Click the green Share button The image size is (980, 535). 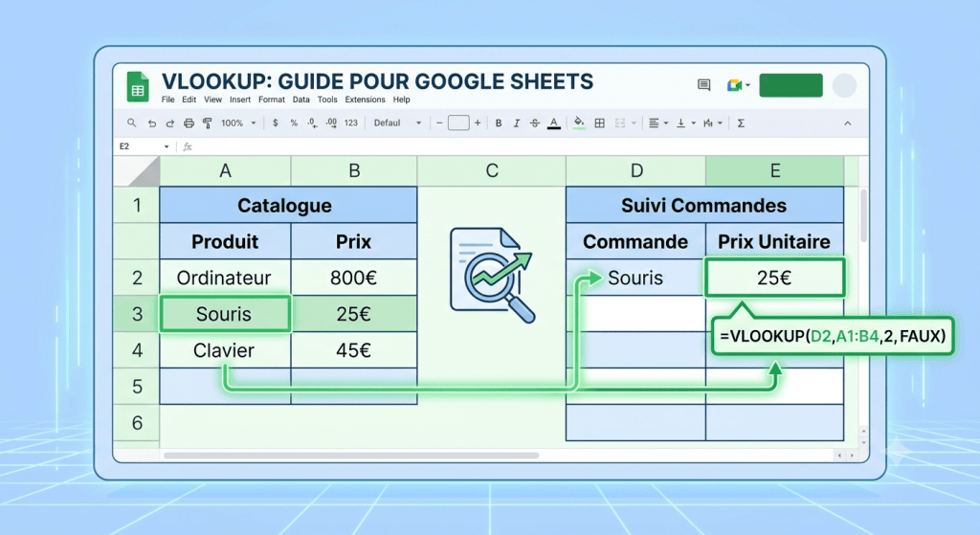791,85
